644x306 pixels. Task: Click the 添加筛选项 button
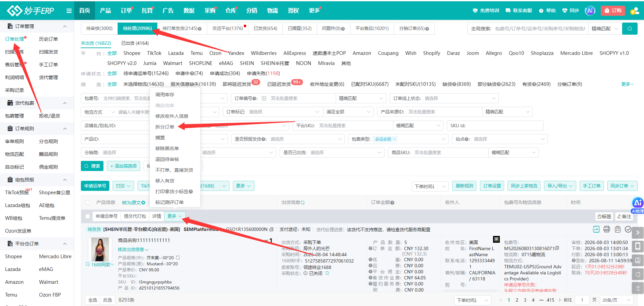123,166
